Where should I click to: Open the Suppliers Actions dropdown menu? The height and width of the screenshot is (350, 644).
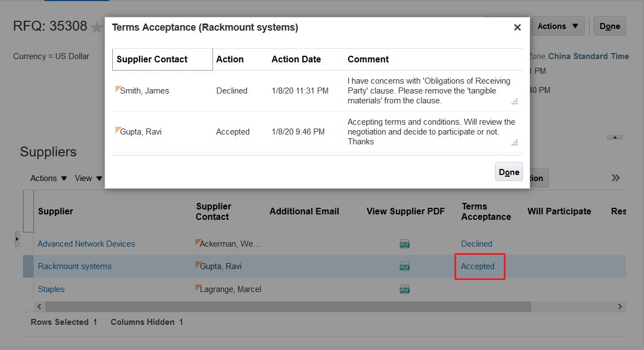click(49, 178)
